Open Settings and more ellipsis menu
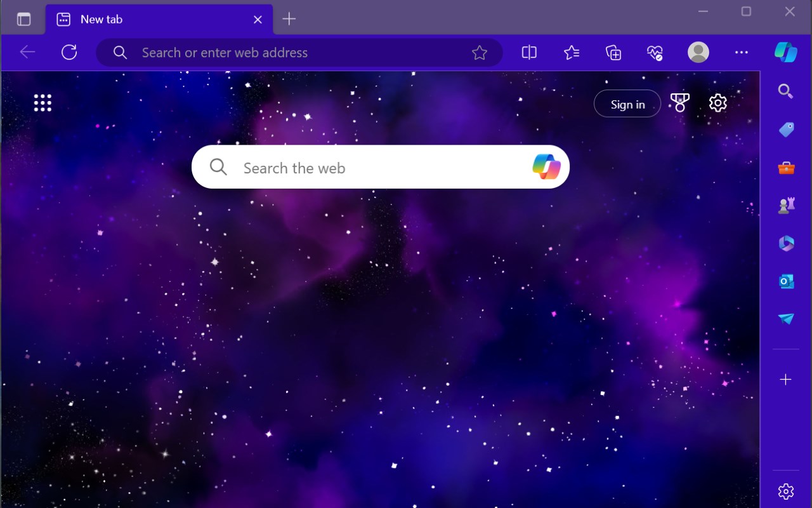Viewport: 812px width, 508px height. [741, 53]
